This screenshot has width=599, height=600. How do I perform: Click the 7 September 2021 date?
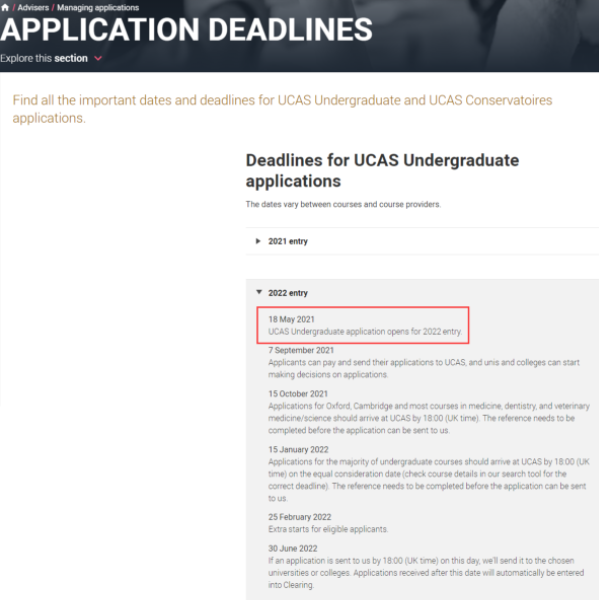pos(301,350)
